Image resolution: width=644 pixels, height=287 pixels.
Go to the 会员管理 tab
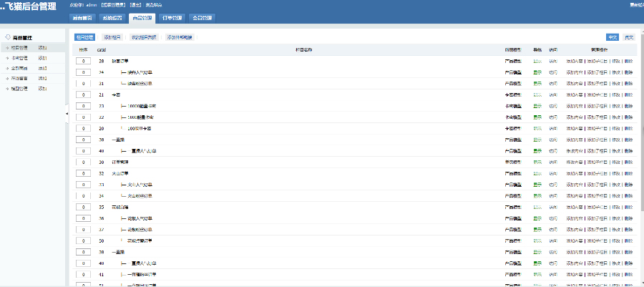pos(202,18)
